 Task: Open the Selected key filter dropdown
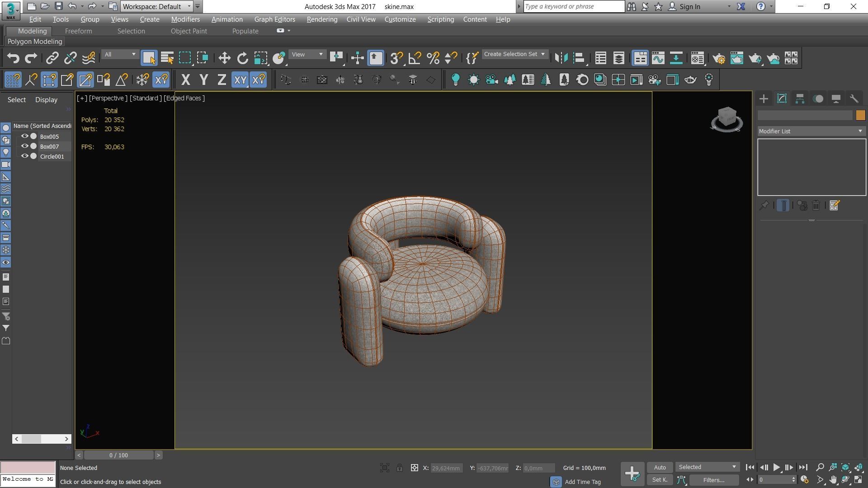click(708, 467)
